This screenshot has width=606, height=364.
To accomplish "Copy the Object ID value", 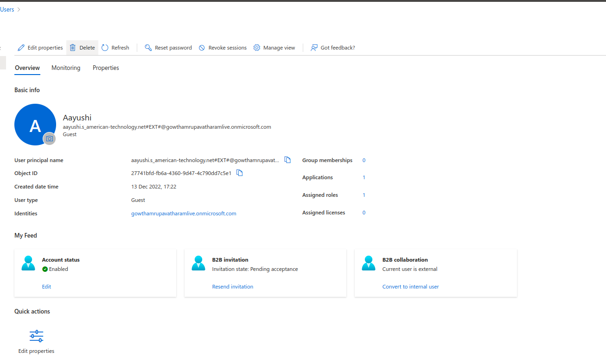I will [x=239, y=173].
